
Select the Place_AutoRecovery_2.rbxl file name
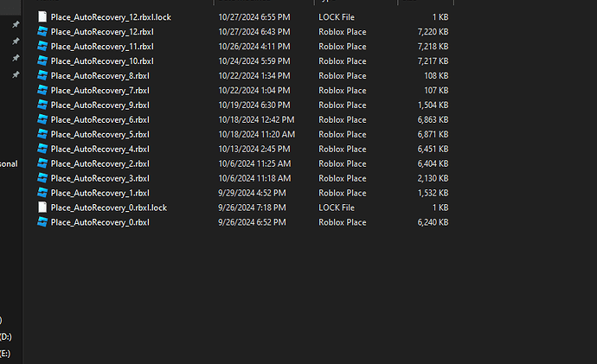click(x=99, y=163)
